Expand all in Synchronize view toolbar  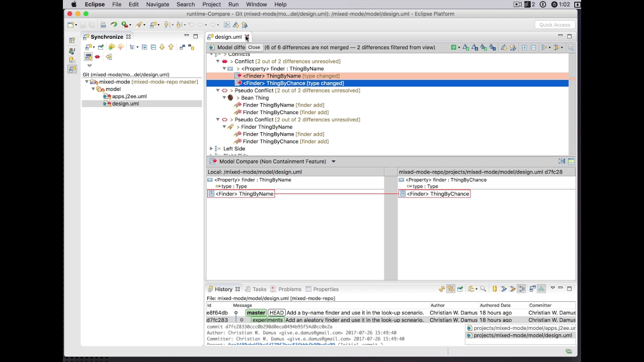144,47
